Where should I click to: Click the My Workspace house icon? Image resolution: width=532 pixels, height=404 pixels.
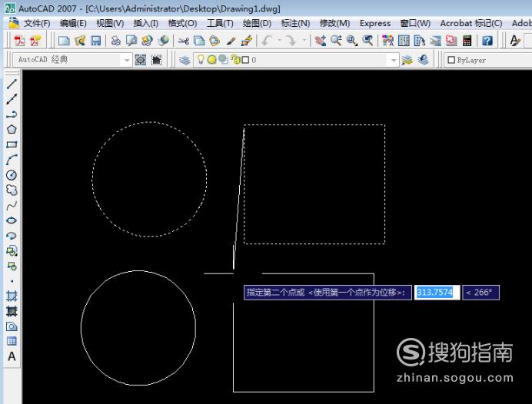click(156, 60)
